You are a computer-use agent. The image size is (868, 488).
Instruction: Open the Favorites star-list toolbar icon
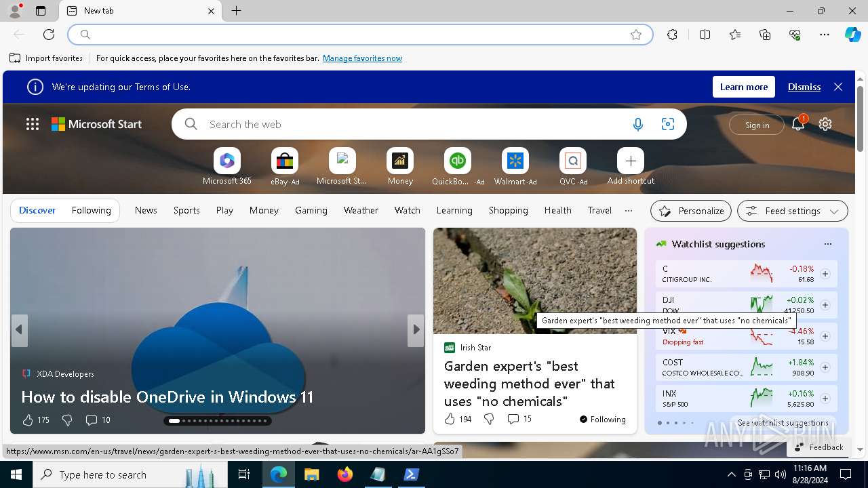(735, 35)
